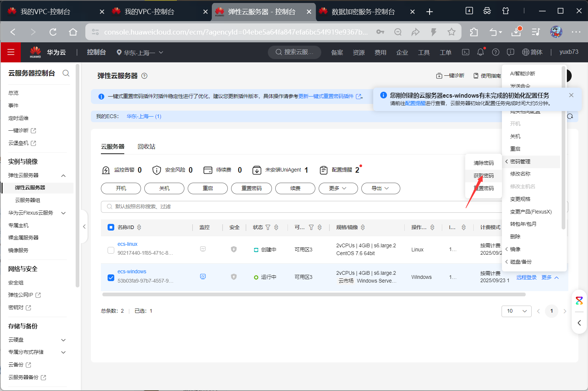Reload the browser page

pyautogui.click(x=53, y=32)
